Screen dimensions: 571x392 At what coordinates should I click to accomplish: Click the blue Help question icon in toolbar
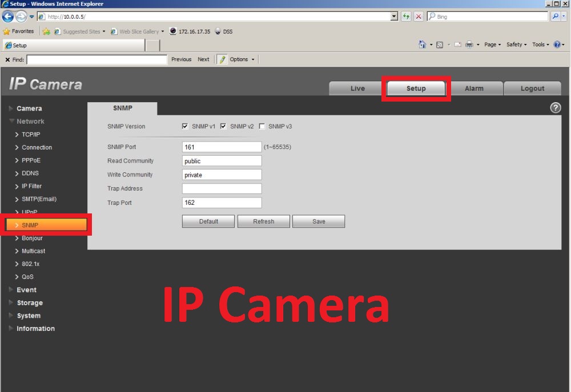pyautogui.click(x=557, y=45)
